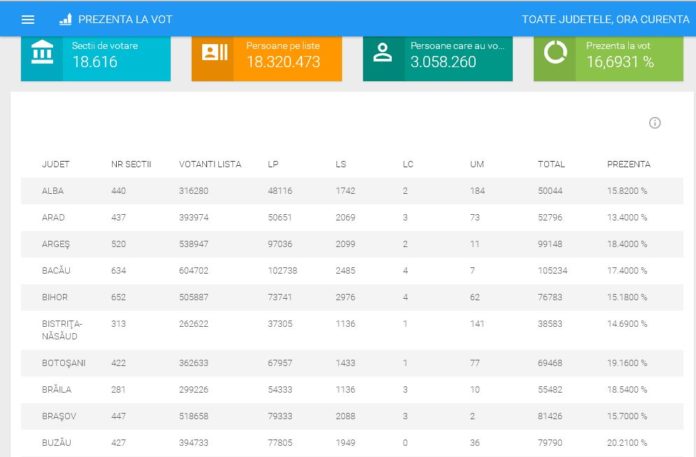Viewport: 696px width, 457px height.
Task: Click the bar chart logo icon
Action: tap(65, 19)
